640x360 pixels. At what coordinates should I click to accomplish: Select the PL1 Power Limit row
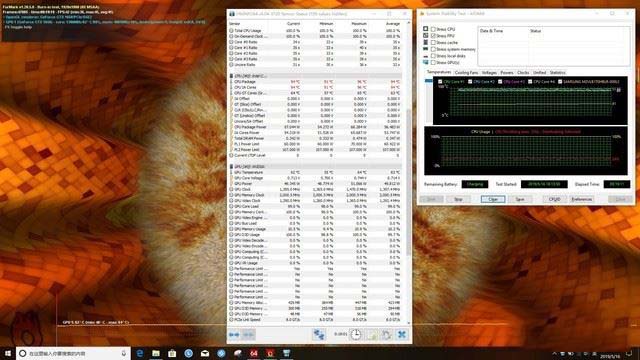(x=315, y=144)
